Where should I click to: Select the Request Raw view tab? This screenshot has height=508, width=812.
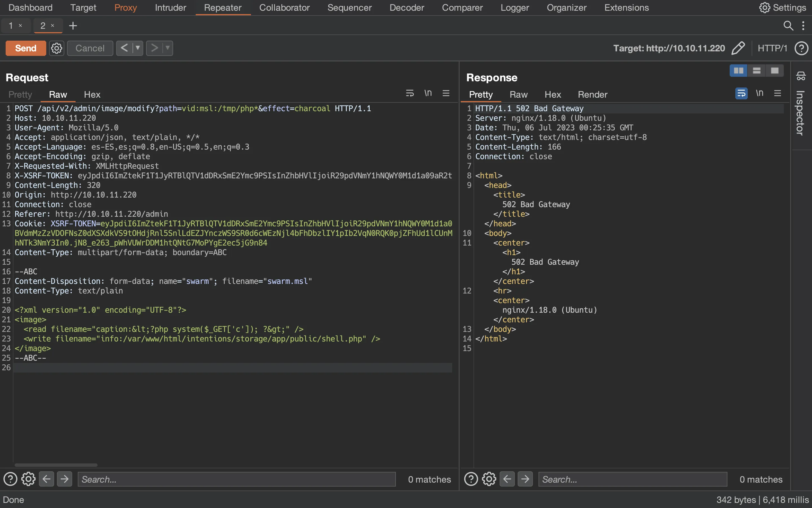click(x=58, y=95)
